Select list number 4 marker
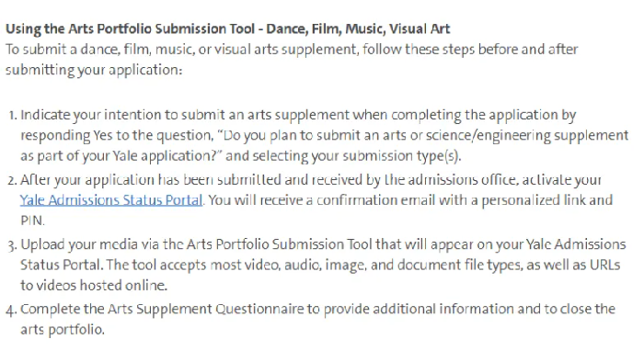This screenshot has height=362, width=644. (x=12, y=310)
